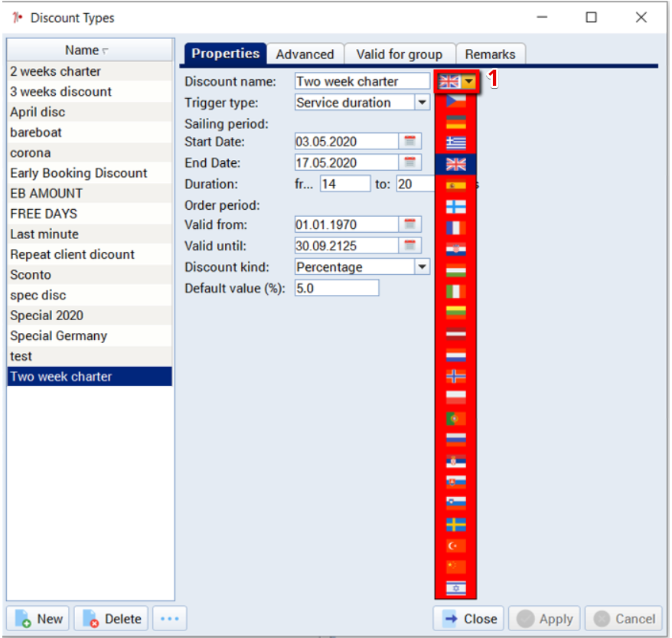Edit the Discount name field
Viewport: 672px width, 638px height.
(362, 81)
